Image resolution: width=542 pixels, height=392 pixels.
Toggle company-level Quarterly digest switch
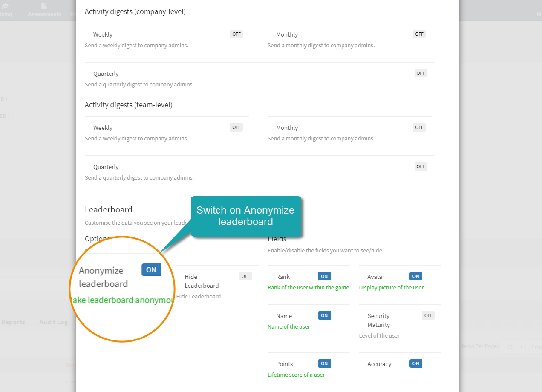point(421,73)
